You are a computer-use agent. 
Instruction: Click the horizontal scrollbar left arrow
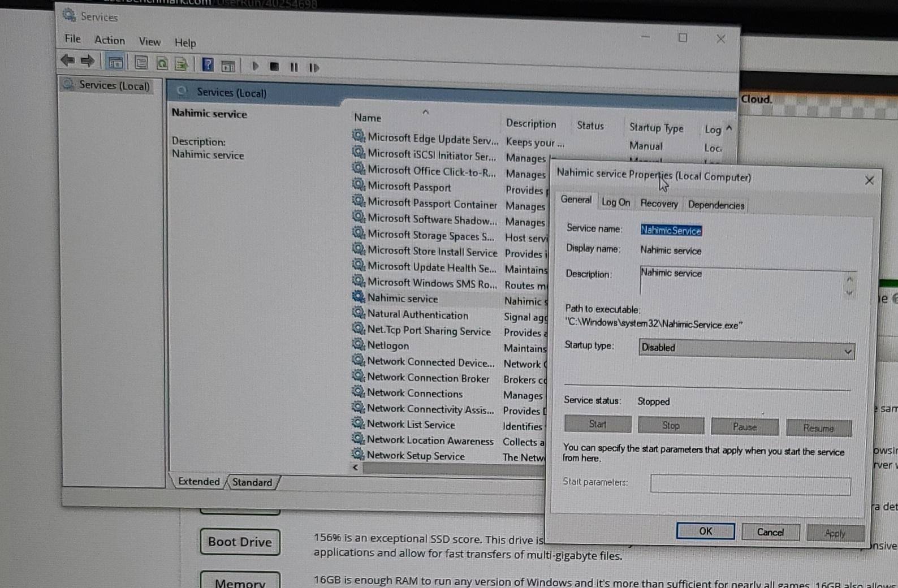coord(356,468)
